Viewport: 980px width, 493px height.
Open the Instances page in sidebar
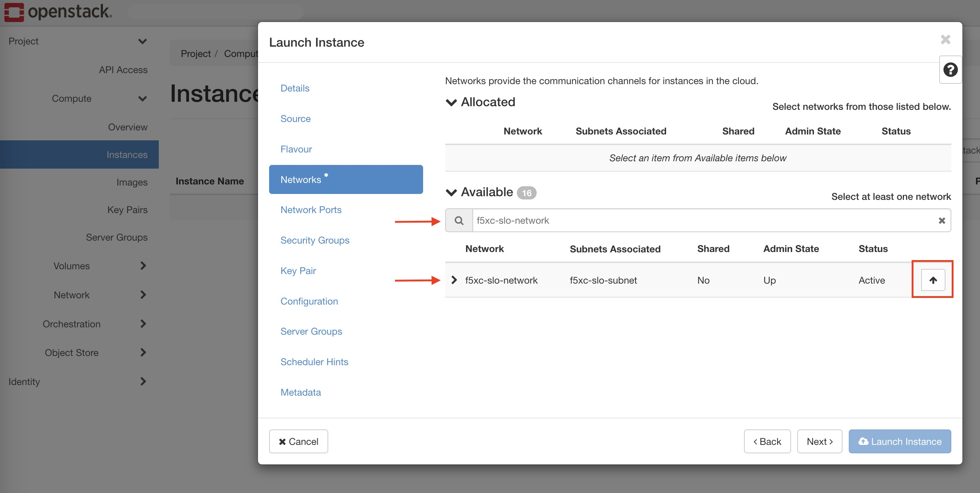[x=127, y=154]
